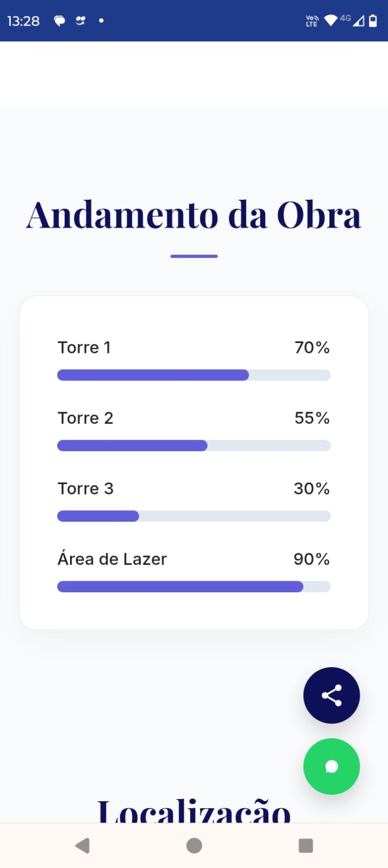Image resolution: width=388 pixels, height=868 pixels.
Task: Click the Área de Lazer progress bar
Action: 194,587
